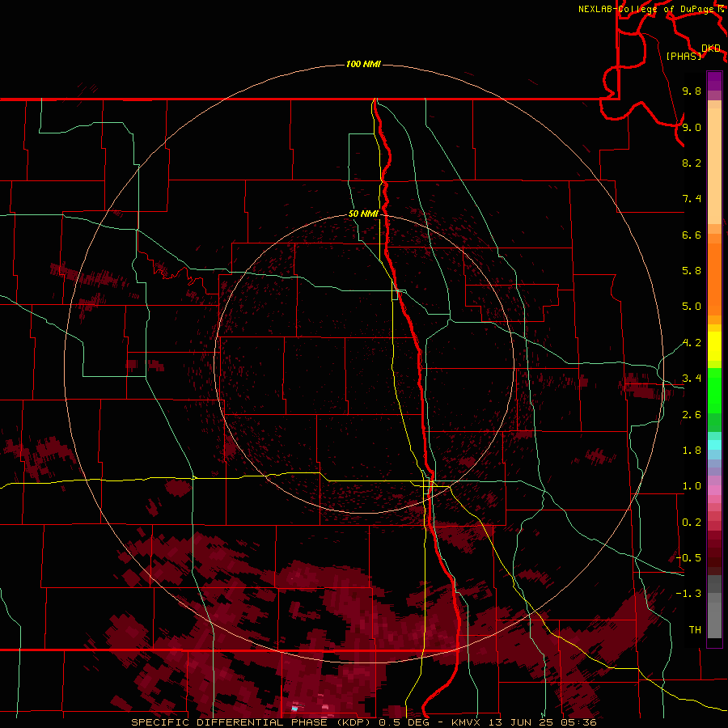Screen dimensions: 728x728
Task: Click the NEXLAB-College of DuPage credit text
Action: tap(645, 9)
